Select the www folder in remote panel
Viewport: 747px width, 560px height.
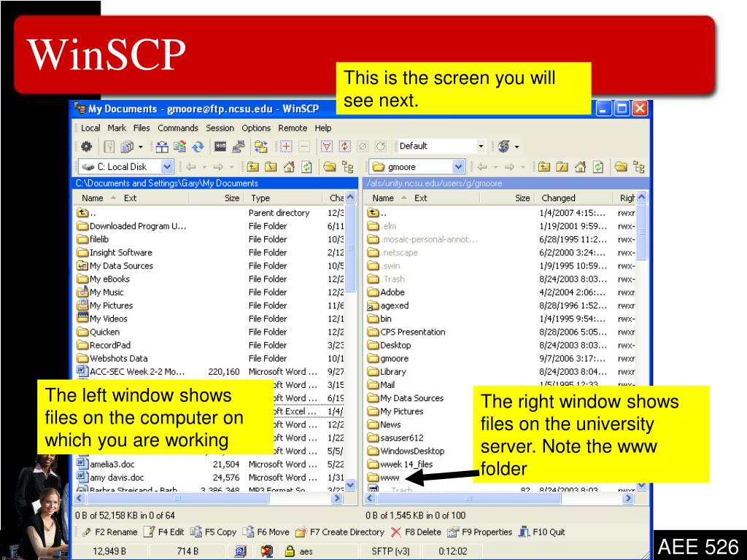tap(384, 477)
